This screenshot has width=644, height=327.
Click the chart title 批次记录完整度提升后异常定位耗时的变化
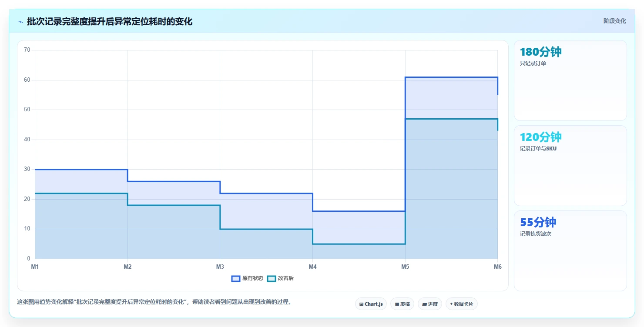tap(110, 22)
